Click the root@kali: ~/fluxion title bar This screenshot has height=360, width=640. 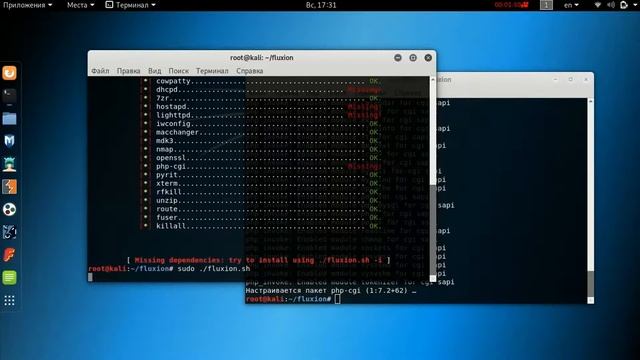(262, 58)
